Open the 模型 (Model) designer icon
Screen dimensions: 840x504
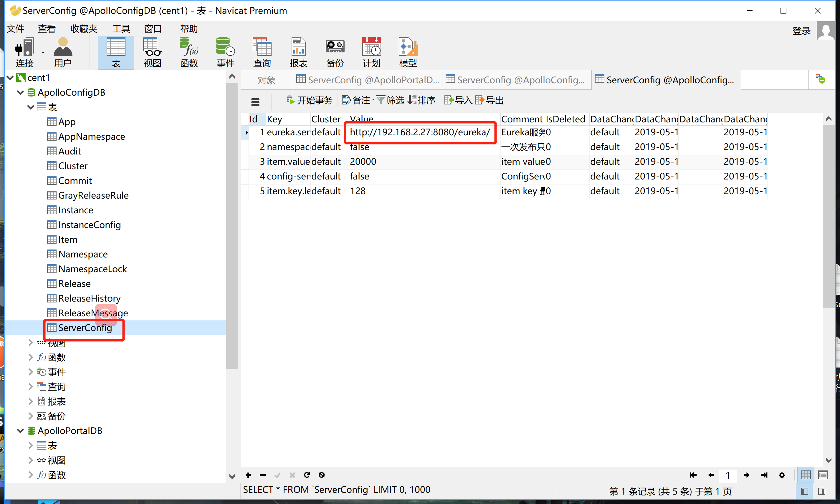click(x=407, y=51)
